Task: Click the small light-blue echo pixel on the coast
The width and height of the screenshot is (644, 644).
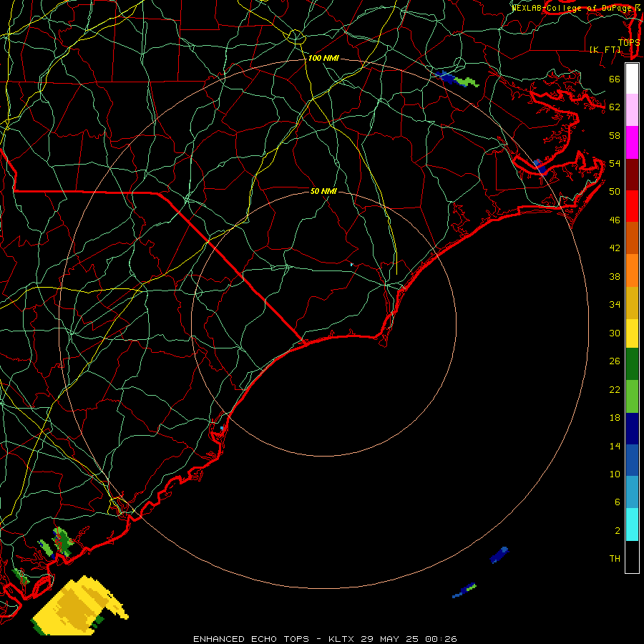Action: point(222,428)
